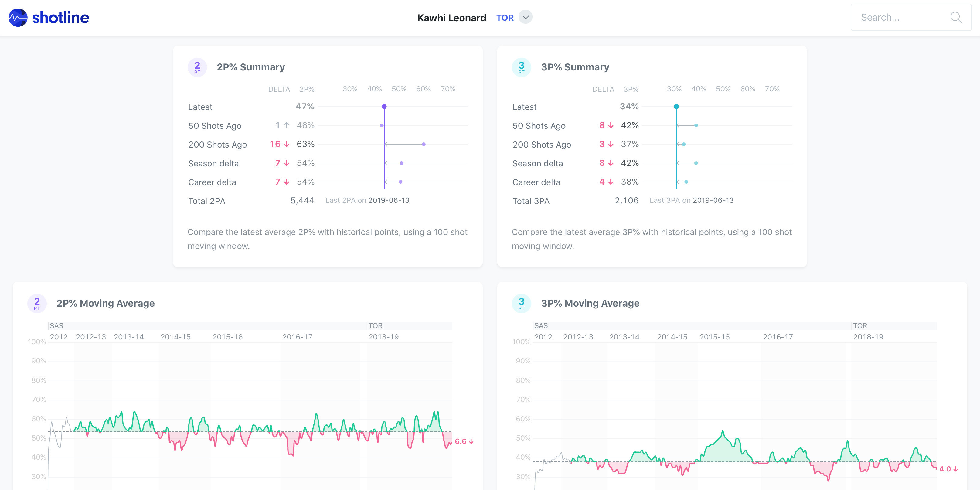
Task: Click the 3PT badge in 3P% Summary
Action: (521, 67)
